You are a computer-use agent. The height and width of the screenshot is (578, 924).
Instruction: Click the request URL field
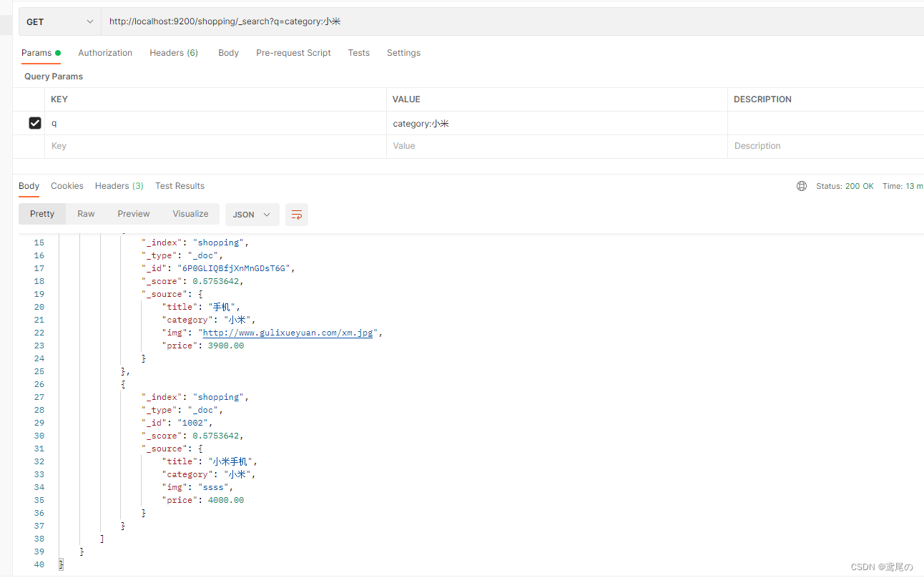tap(512, 21)
